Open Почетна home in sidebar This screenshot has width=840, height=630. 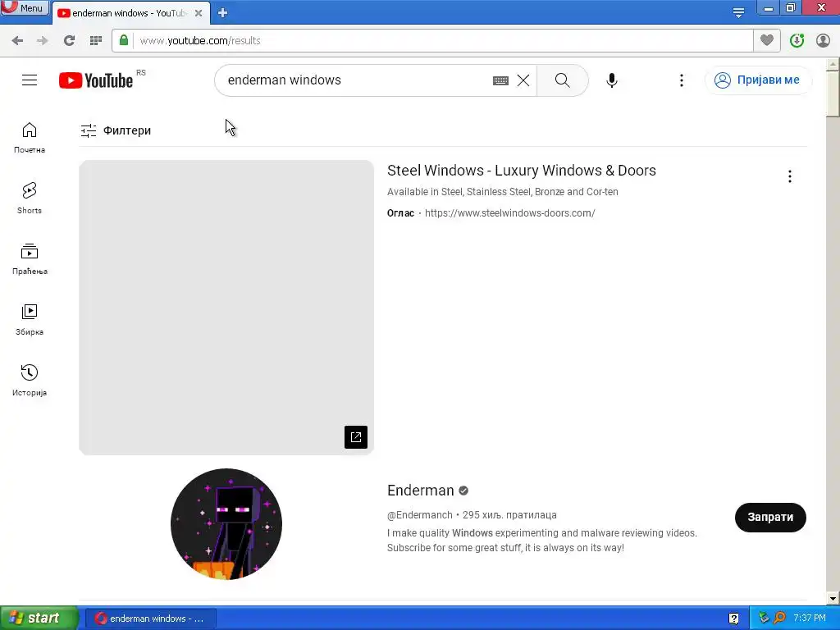click(30, 138)
